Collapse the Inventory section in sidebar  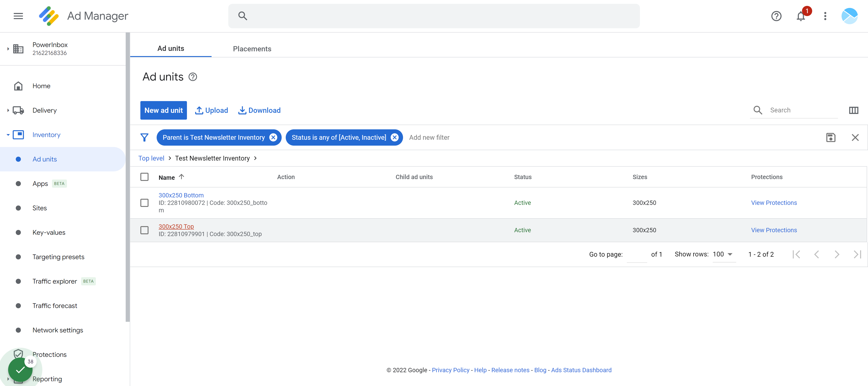click(x=8, y=135)
